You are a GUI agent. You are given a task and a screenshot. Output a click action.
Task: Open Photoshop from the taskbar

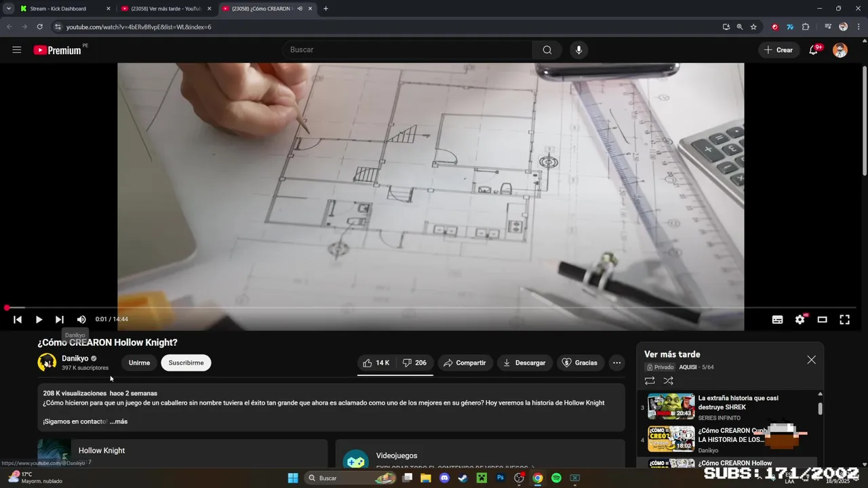[500, 478]
